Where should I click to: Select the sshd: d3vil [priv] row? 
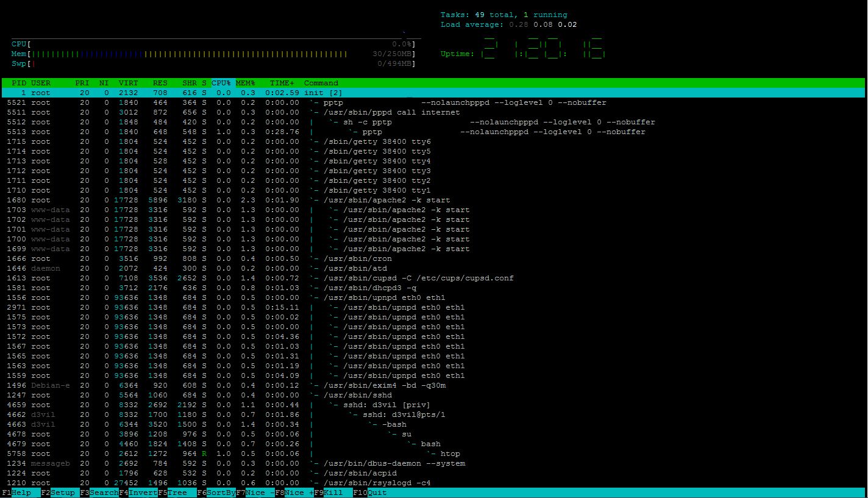pos(433,405)
